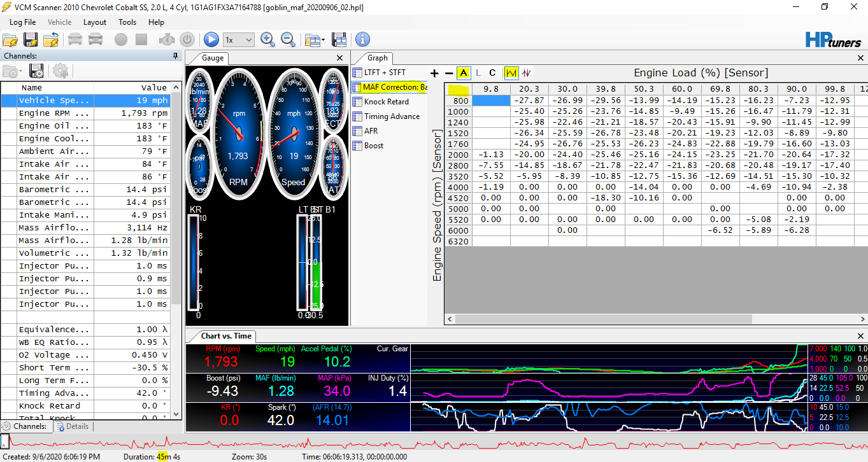The height and width of the screenshot is (462, 868).
Task: Click the add channel gear icon
Action: (x=60, y=71)
